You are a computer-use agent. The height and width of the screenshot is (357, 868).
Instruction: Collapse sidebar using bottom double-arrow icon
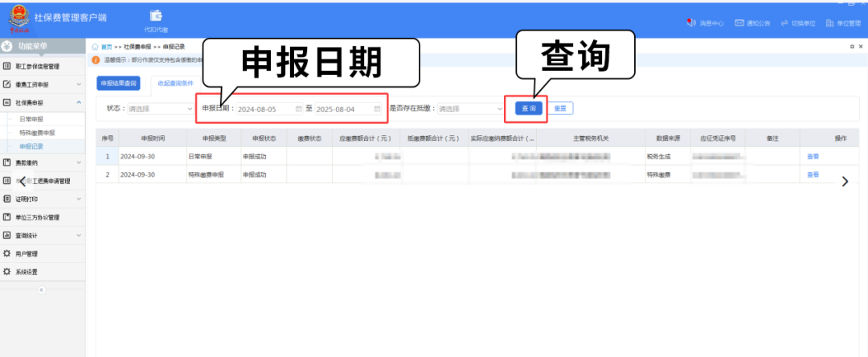pyautogui.click(x=42, y=289)
